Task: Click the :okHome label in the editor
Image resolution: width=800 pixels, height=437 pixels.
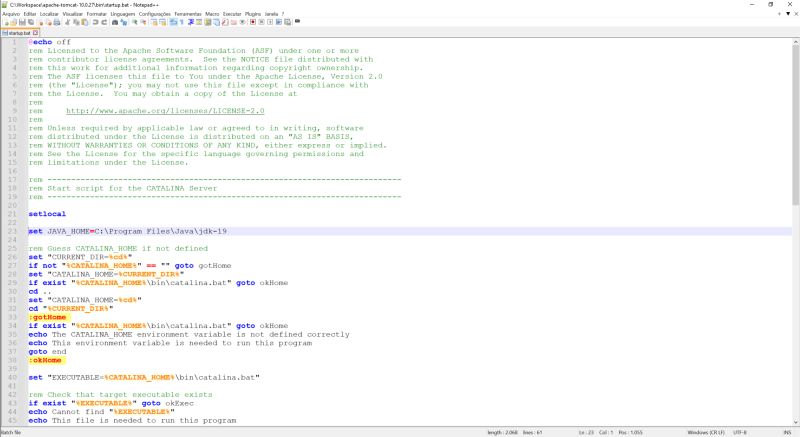Action: [45, 360]
